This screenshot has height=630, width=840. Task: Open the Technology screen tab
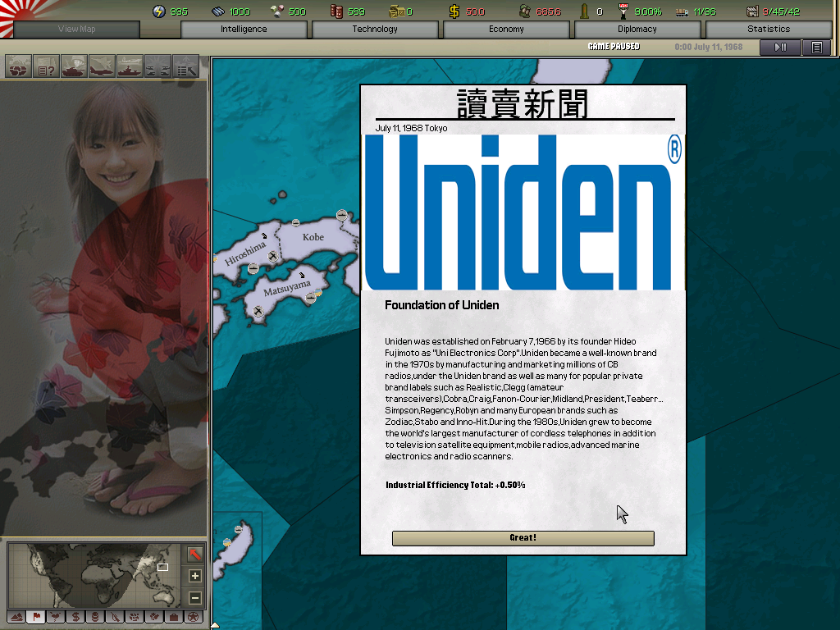[x=376, y=29]
